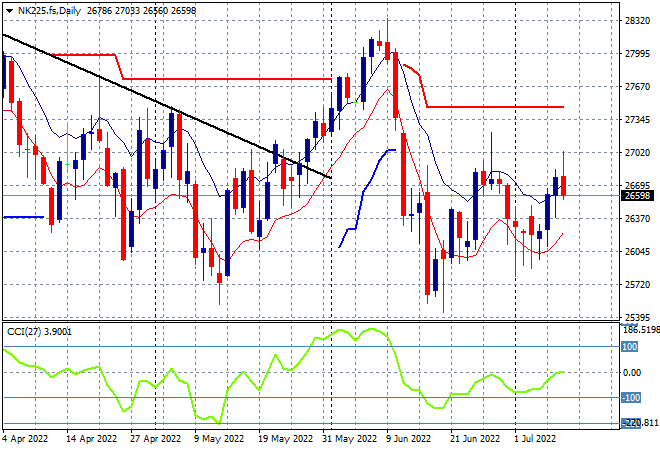Viewport: 660px width, 450px height.
Task: Click the 25720 price axis label
Action: click(637, 285)
